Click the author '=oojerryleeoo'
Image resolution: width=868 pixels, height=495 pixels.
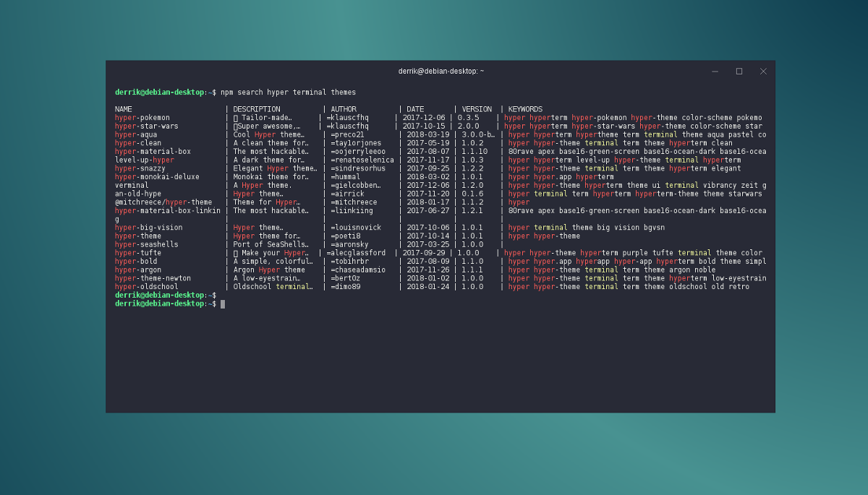click(x=358, y=152)
